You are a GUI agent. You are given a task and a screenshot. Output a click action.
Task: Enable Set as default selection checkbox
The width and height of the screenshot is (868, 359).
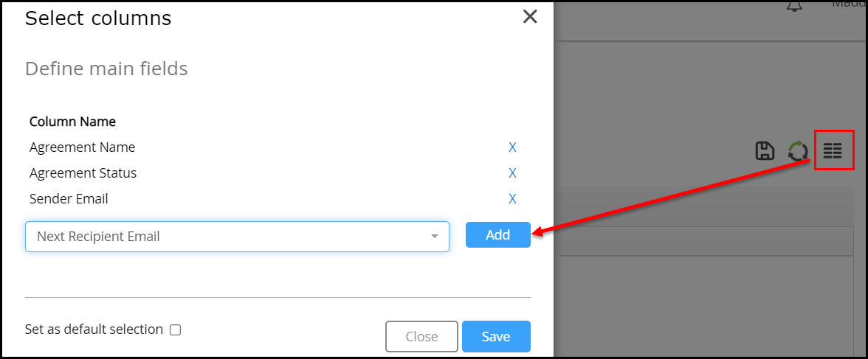click(x=176, y=330)
